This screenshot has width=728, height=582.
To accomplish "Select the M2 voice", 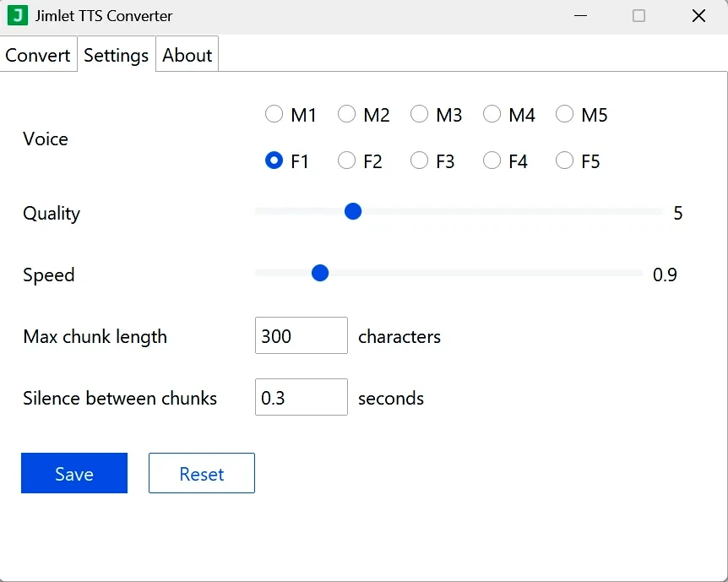I will pyautogui.click(x=346, y=114).
